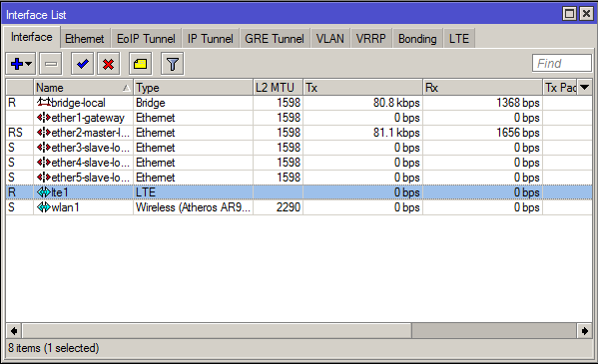The image size is (598, 364).
Task: Sort by the Tx column header
Action: pyautogui.click(x=362, y=88)
